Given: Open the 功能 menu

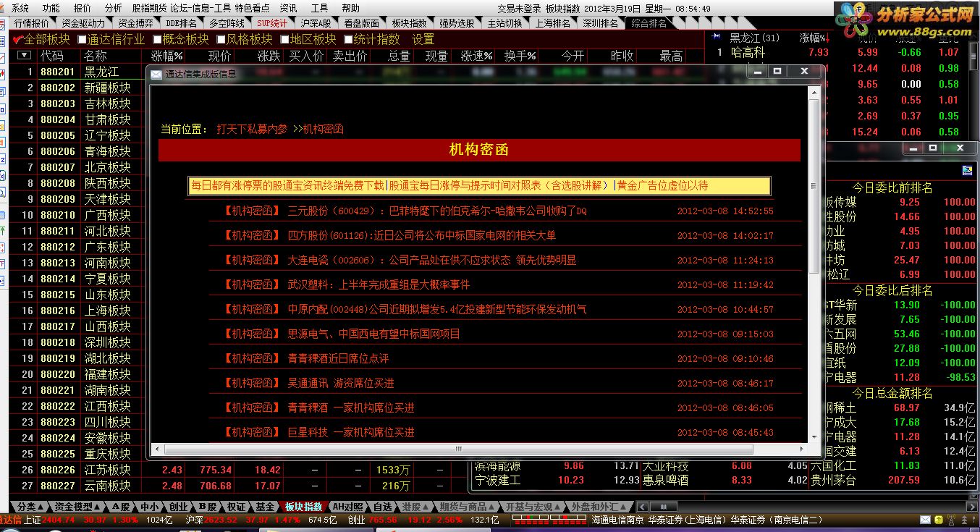Looking at the screenshot, I should pyautogui.click(x=51, y=8).
